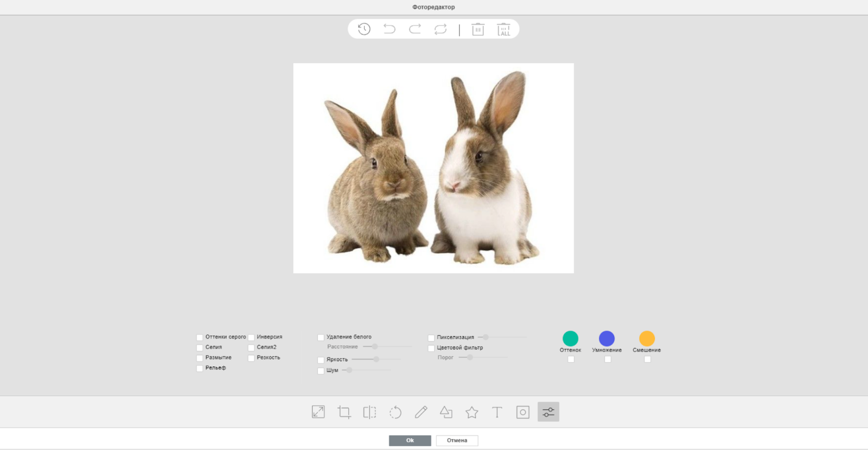Enable the Удаление белого checkbox
Image resolution: width=868 pixels, height=450 pixels.
click(x=321, y=337)
